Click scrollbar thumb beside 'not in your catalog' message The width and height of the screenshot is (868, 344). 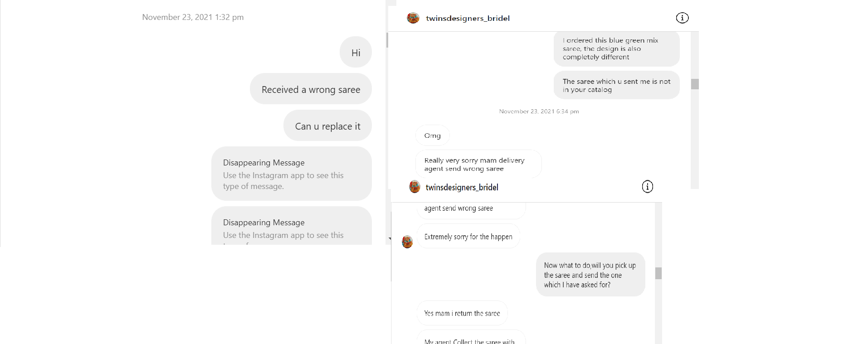(x=694, y=84)
